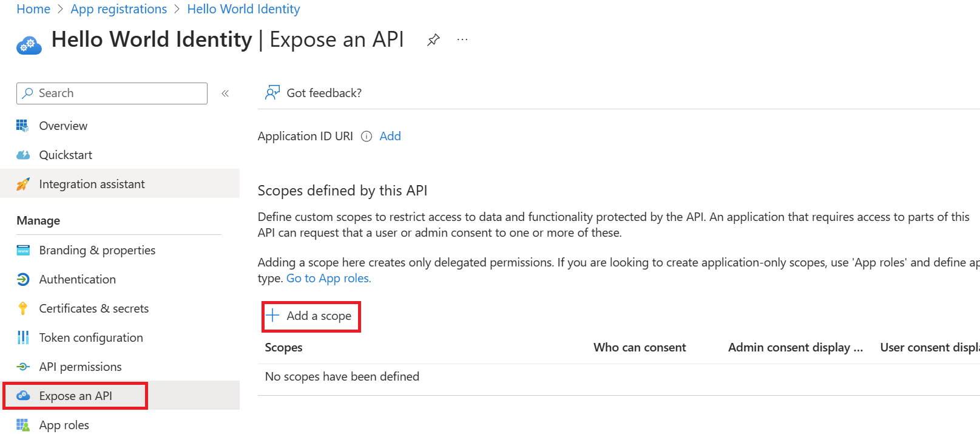Click the Authentication loop icon

23,279
